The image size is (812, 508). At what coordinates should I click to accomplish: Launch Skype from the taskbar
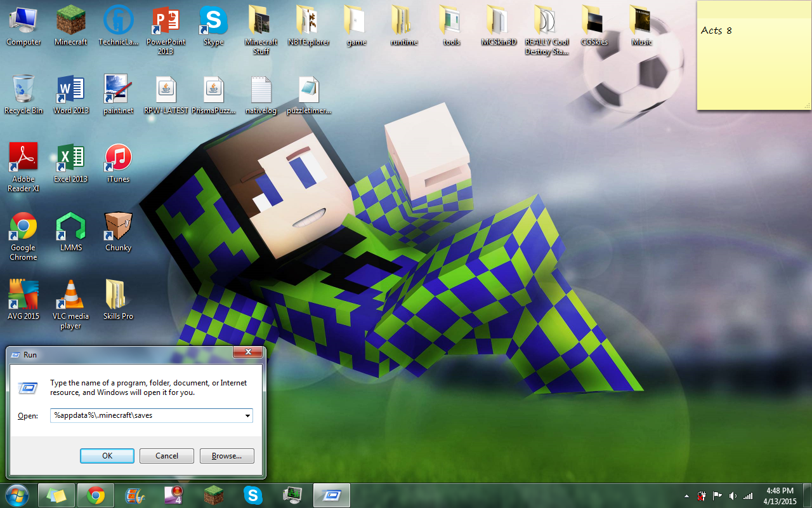[x=253, y=495]
